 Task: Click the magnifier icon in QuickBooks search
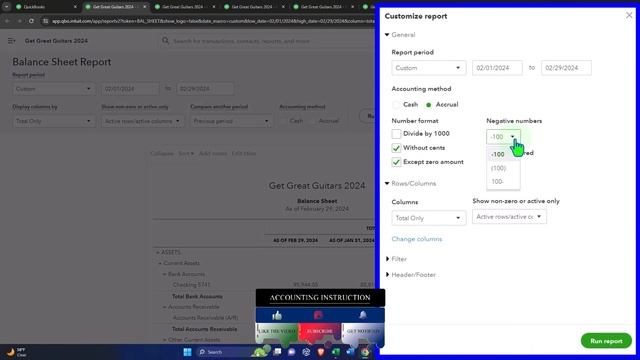click(x=165, y=41)
